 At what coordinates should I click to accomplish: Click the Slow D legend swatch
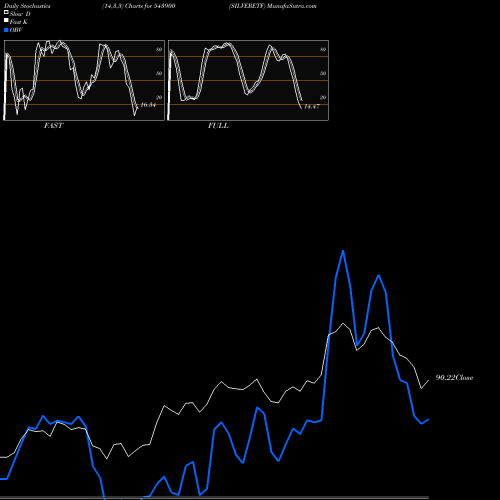click(6, 12)
